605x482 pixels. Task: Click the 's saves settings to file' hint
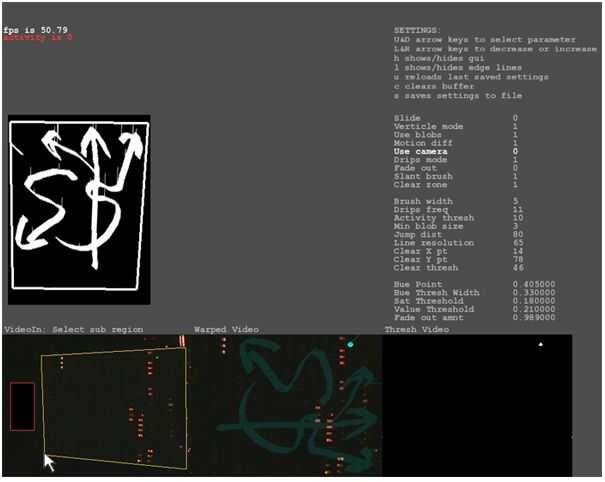(x=458, y=95)
